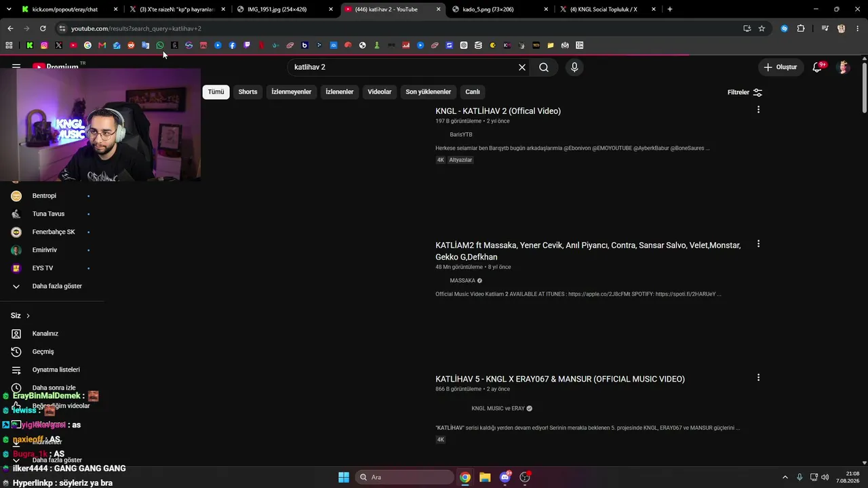The width and height of the screenshot is (868, 488).
Task: Open options menu for KATLİAM2 video
Action: 758,244
